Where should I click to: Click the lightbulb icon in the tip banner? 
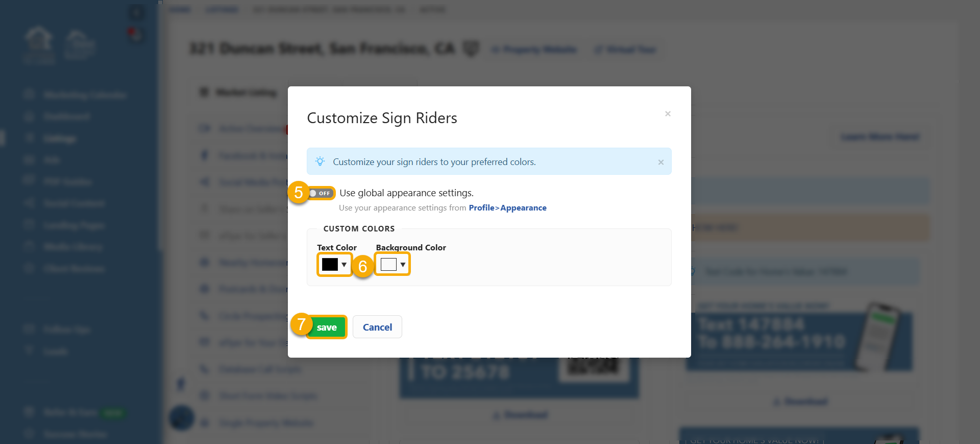pyautogui.click(x=320, y=161)
